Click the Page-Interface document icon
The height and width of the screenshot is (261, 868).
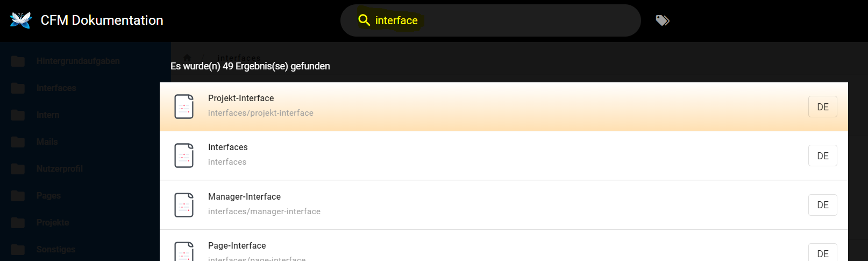(x=184, y=251)
